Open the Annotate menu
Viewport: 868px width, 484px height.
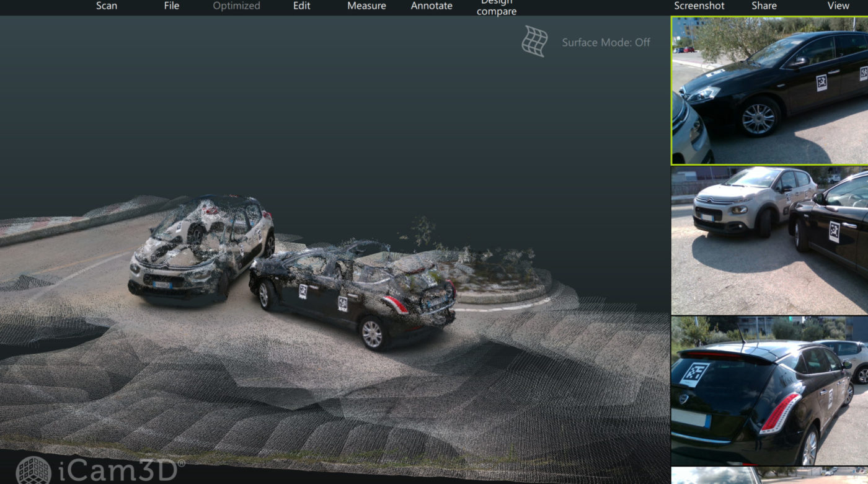click(432, 6)
